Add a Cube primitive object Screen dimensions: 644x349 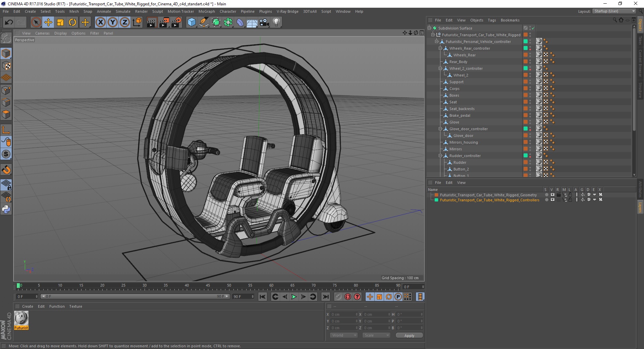tap(192, 22)
